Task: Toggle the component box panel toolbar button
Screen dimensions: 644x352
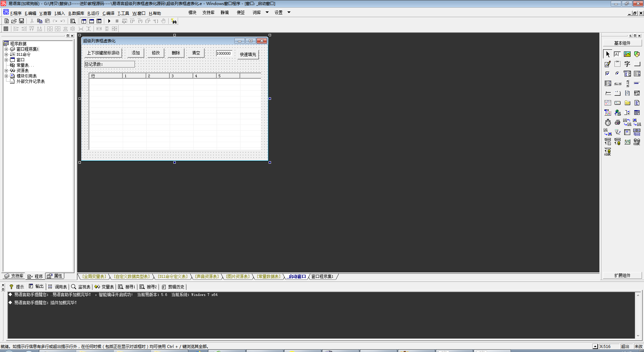Action: coord(99,21)
